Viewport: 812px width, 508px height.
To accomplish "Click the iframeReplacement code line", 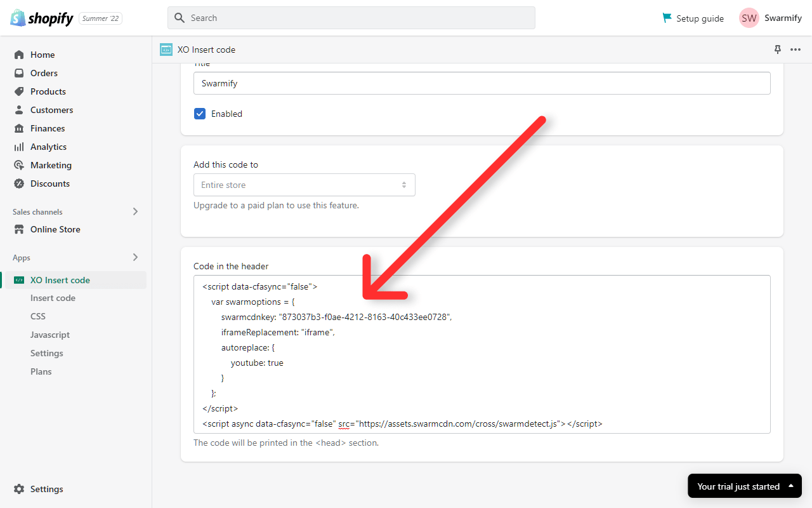I will [x=278, y=332].
